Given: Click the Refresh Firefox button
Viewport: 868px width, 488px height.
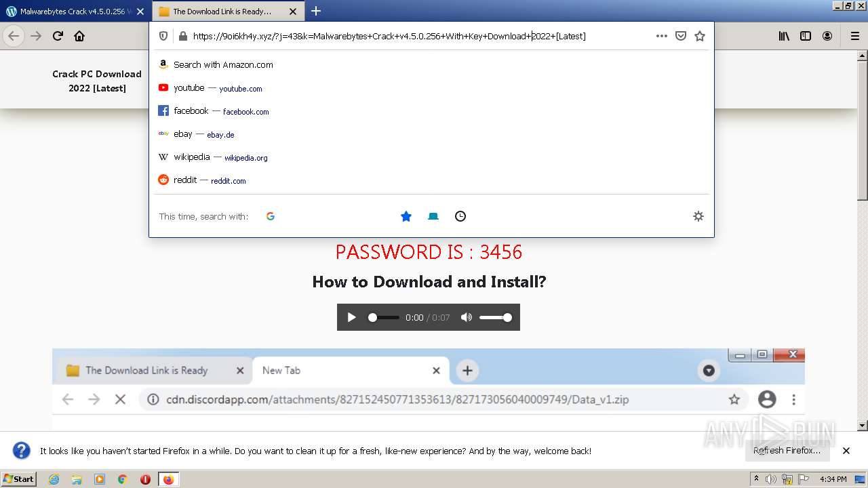Looking at the screenshot, I should (787, 451).
